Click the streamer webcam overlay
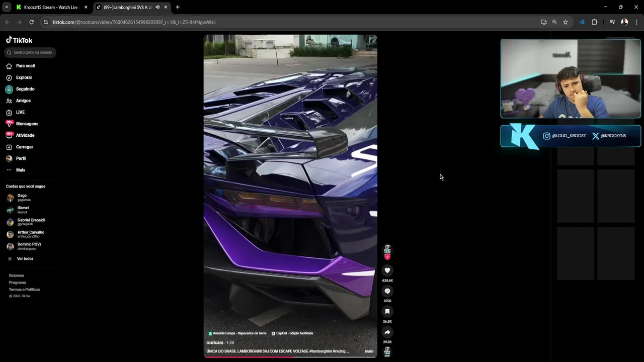This screenshot has width=644, height=362. coord(571,79)
